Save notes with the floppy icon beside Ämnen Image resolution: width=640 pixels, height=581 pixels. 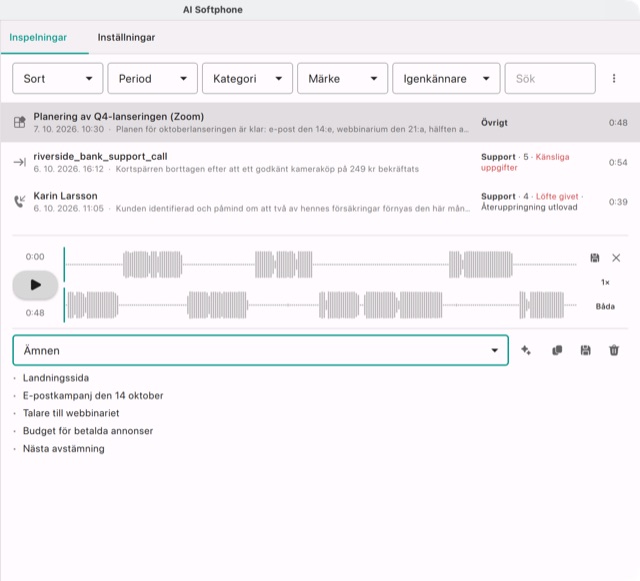coord(586,350)
